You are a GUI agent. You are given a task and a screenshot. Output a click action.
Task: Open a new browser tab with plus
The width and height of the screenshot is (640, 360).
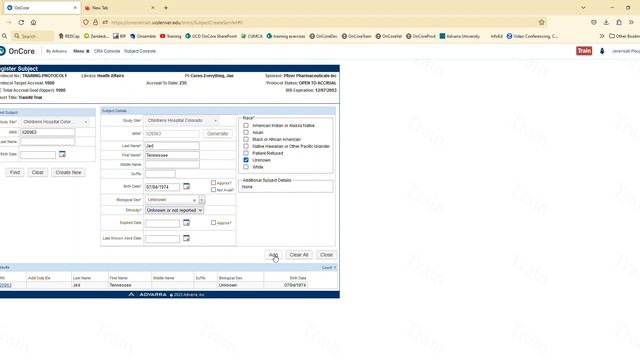[166, 8]
